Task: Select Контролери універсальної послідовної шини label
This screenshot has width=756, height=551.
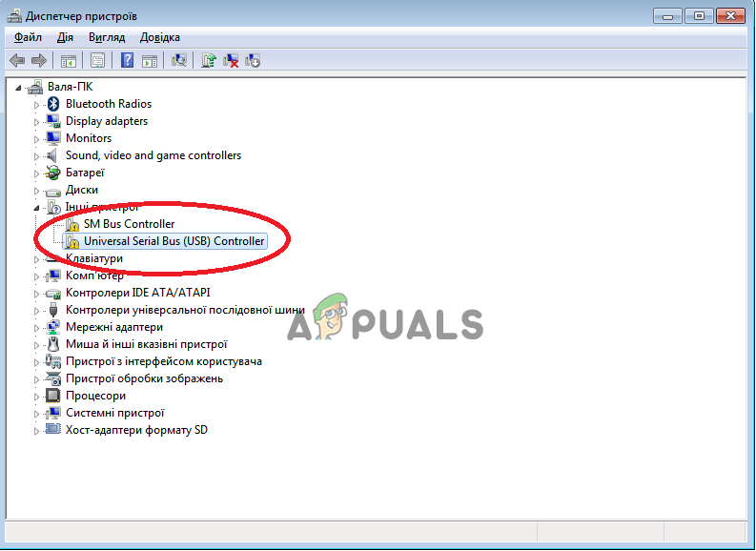Action: tap(185, 310)
